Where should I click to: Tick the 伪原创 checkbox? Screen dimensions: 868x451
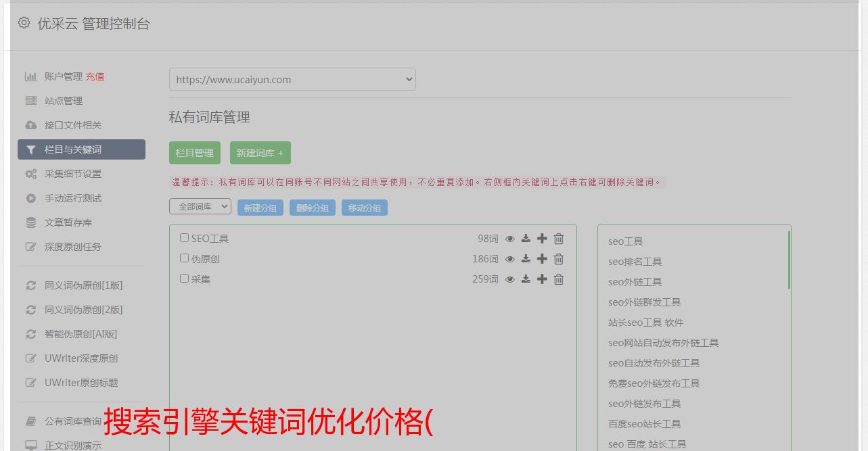184,258
